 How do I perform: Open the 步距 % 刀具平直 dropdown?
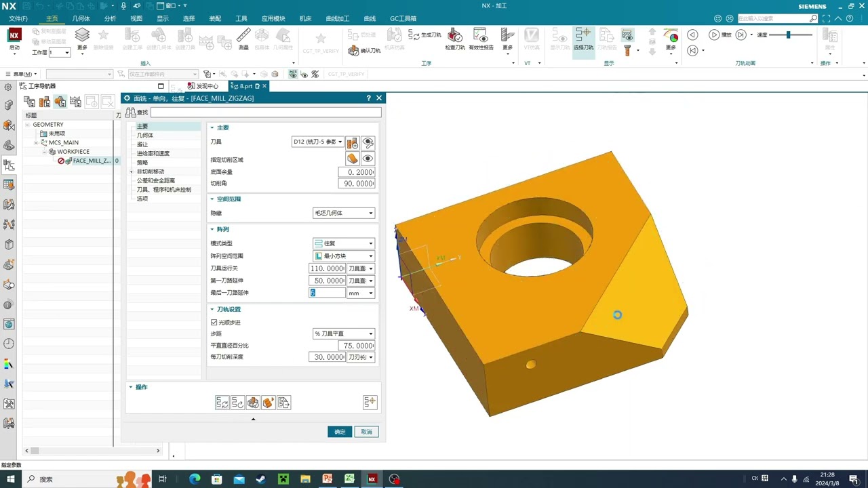(343, 333)
